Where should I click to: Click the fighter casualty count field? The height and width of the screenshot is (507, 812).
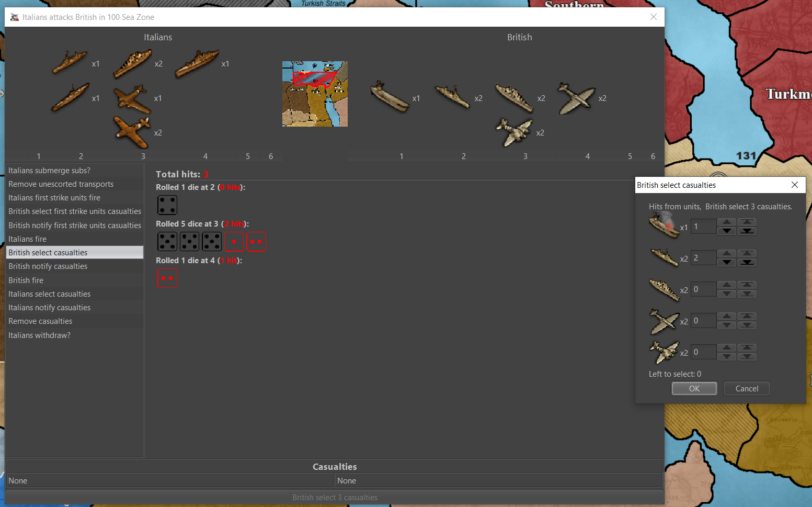704,321
